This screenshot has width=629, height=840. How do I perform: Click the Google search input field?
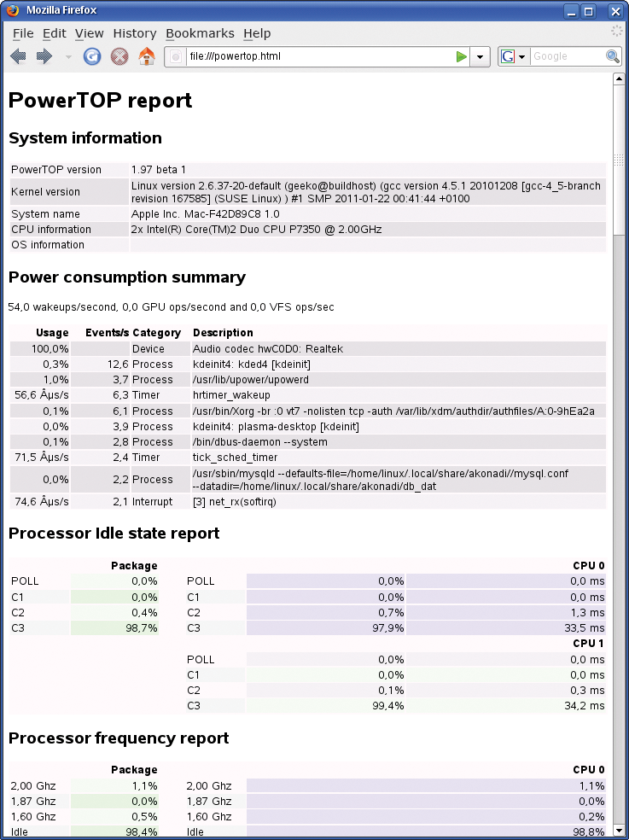click(567, 57)
